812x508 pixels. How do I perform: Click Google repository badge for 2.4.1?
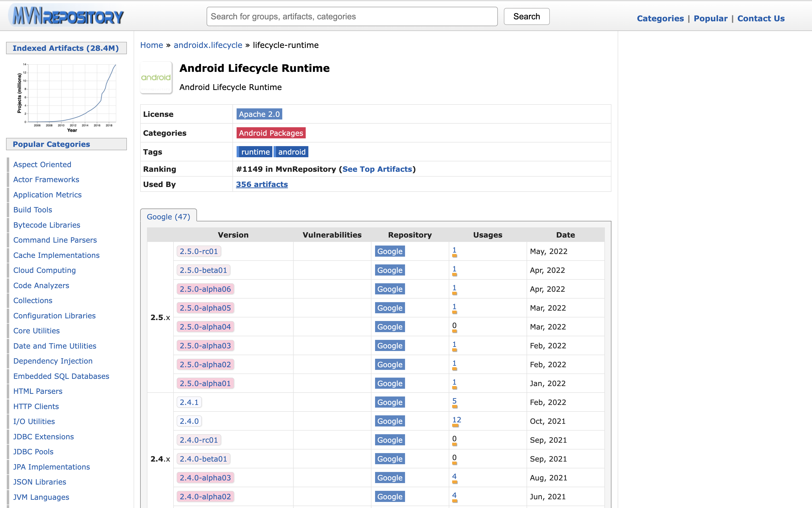point(390,402)
